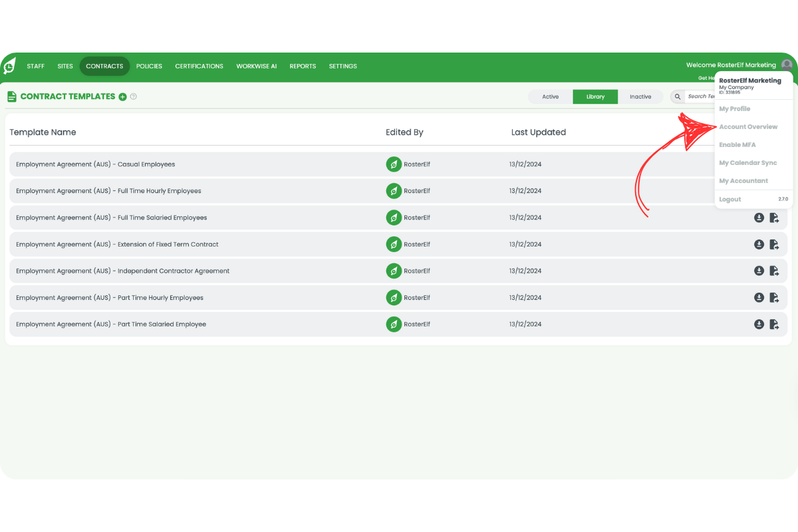This screenshot has width=798, height=532.
Task: Show the Inactive templates tab
Action: (640, 97)
